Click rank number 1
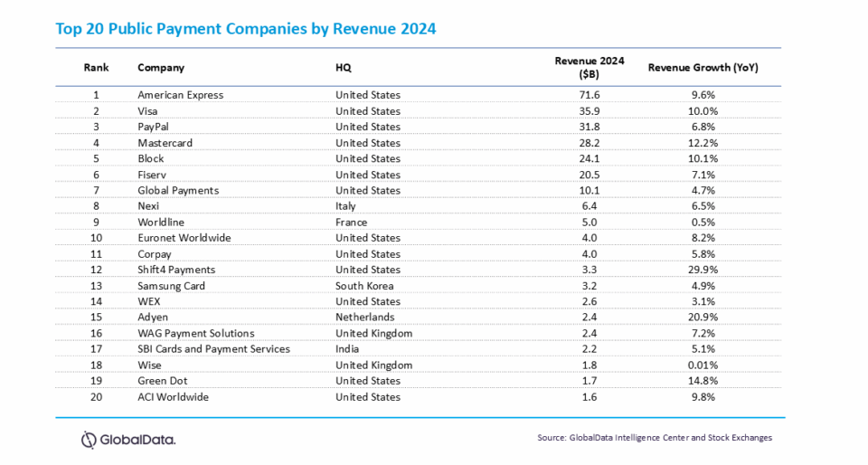 97,95
